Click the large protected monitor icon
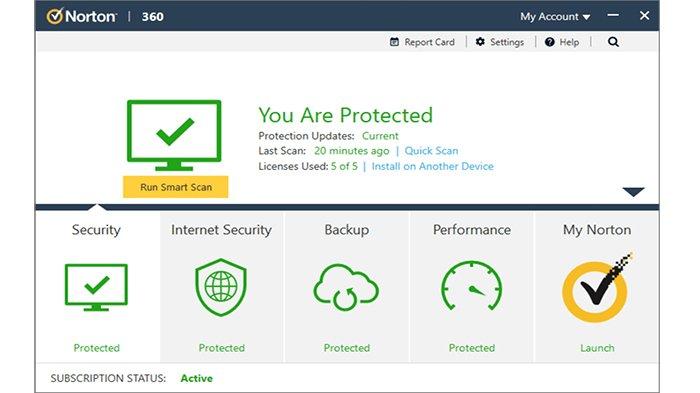This screenshot has height=393, width=700. pyautogui.click(x=174, y=135)
